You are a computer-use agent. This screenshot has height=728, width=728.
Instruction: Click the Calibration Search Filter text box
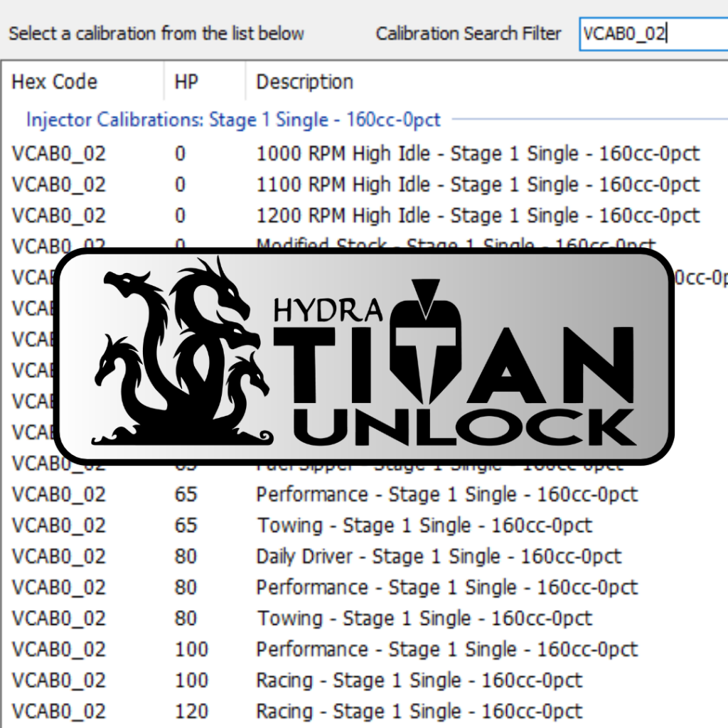click(653, 33)
